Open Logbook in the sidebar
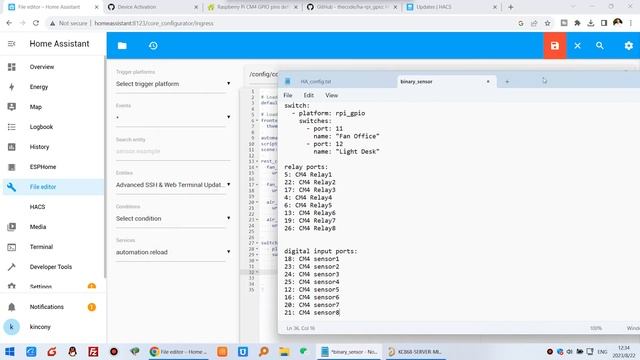This screenshot has width=640, height=360. (53, 127)
